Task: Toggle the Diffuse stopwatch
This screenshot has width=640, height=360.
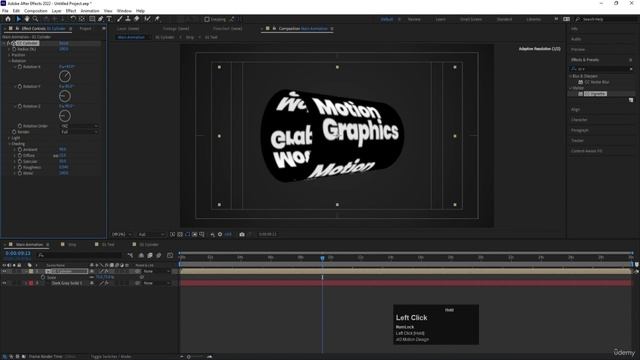Action: click(x=20, y=156)
